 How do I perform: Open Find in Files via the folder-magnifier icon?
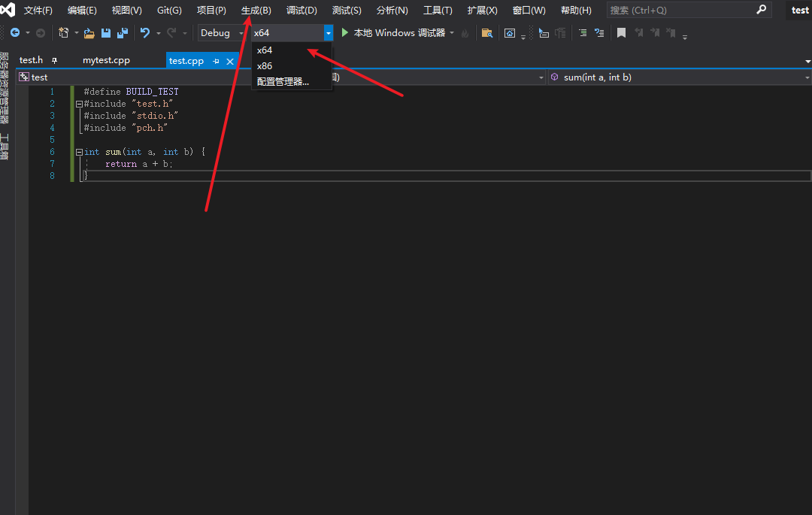[x=487, y=32]
